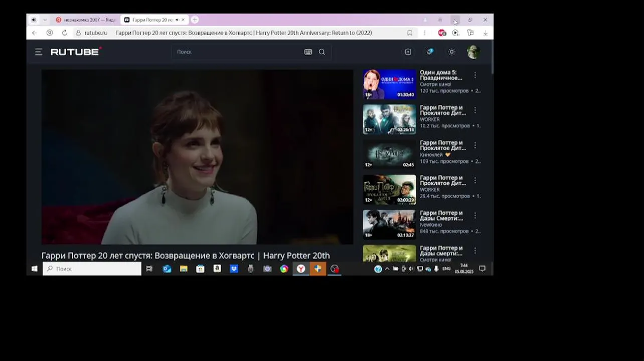The width and height of the screenshot is (644, 361).
Task: Switch the ENG keyboard language
Action: (x=446, y=269)
